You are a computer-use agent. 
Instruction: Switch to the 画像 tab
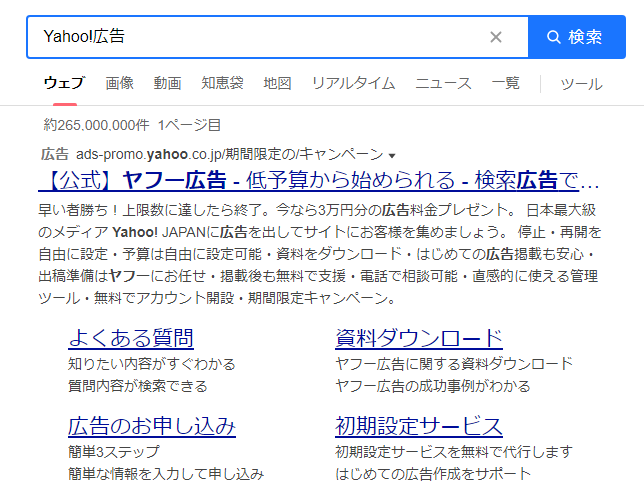(x=120, y=83)
